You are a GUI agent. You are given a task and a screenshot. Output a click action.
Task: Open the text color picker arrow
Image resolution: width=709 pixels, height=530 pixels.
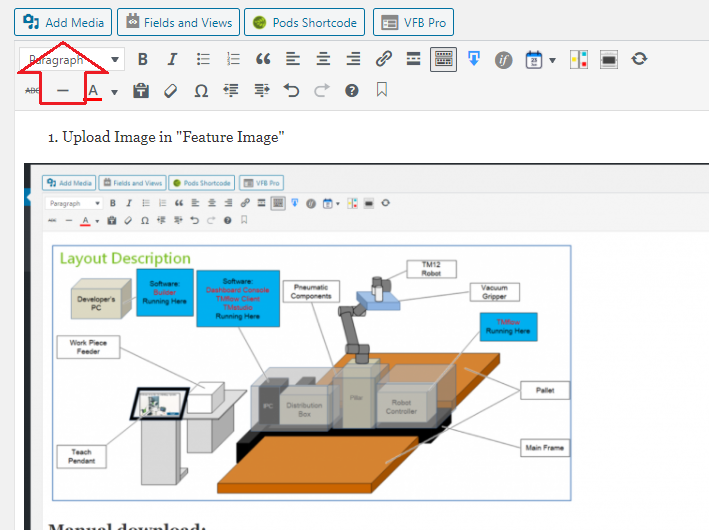(x=114, y=92)
